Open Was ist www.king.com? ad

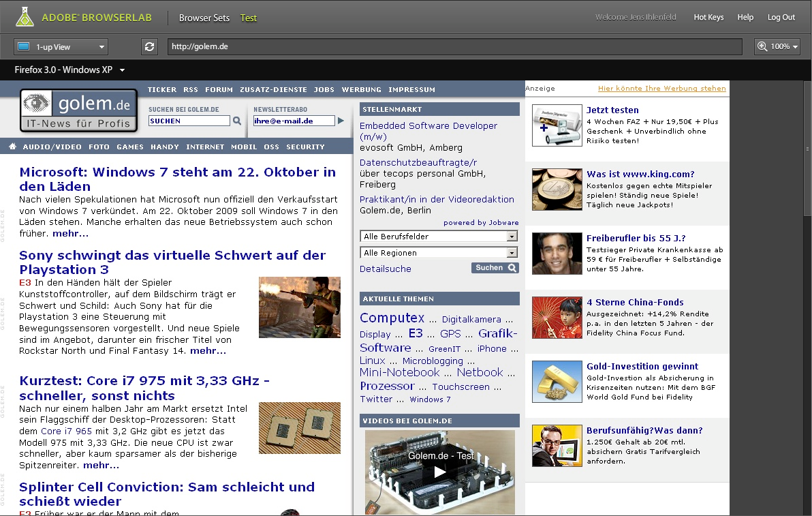pyautogui.click(x=640, y=174)
